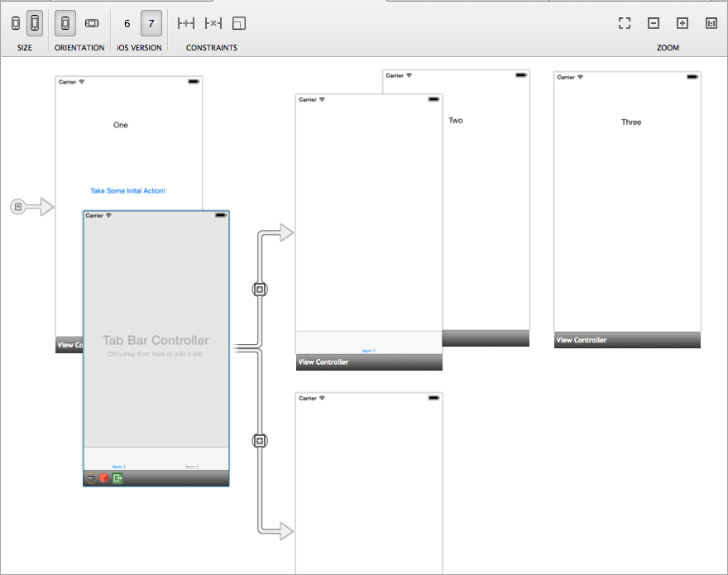728x575 pixels.
Task: Select the First Responder icon in the dock
Action: [89, 477]
